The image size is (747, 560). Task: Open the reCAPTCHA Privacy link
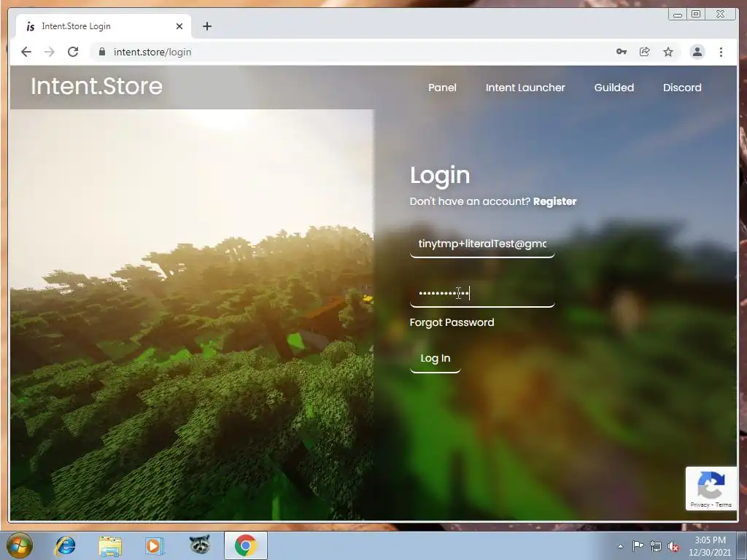coord(700,505)
